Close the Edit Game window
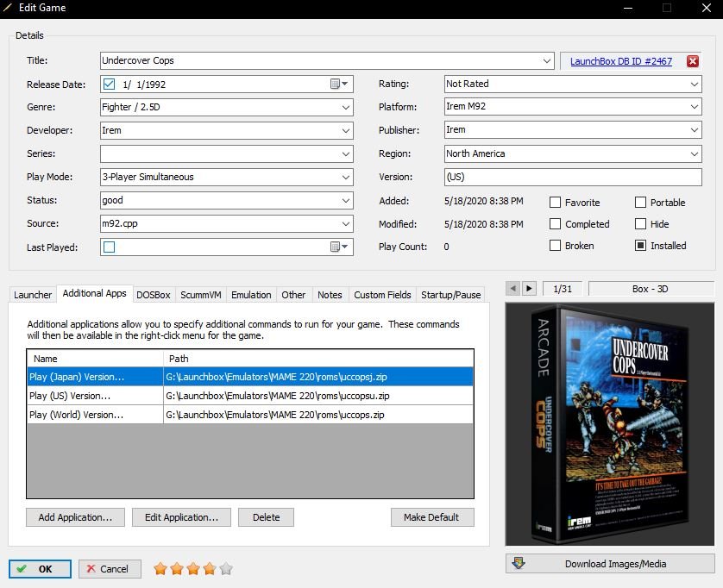This screenshot has height=588, width=723. tap(707, 8)
